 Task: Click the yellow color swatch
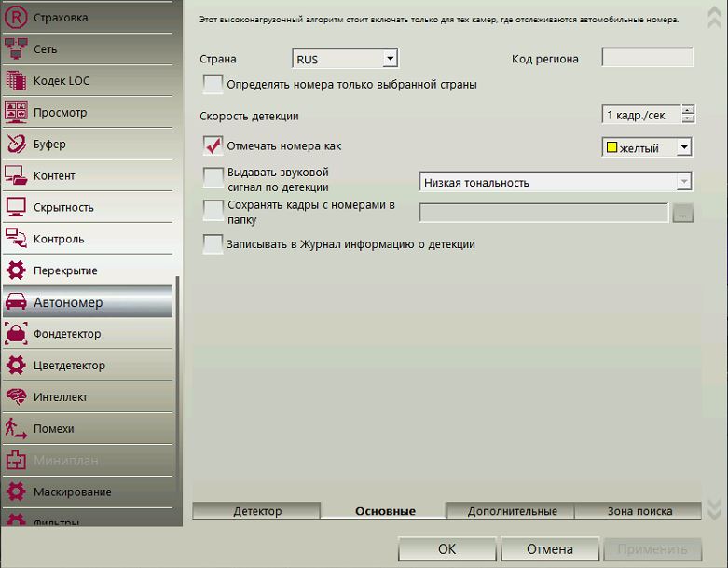(x=611, y=147)
